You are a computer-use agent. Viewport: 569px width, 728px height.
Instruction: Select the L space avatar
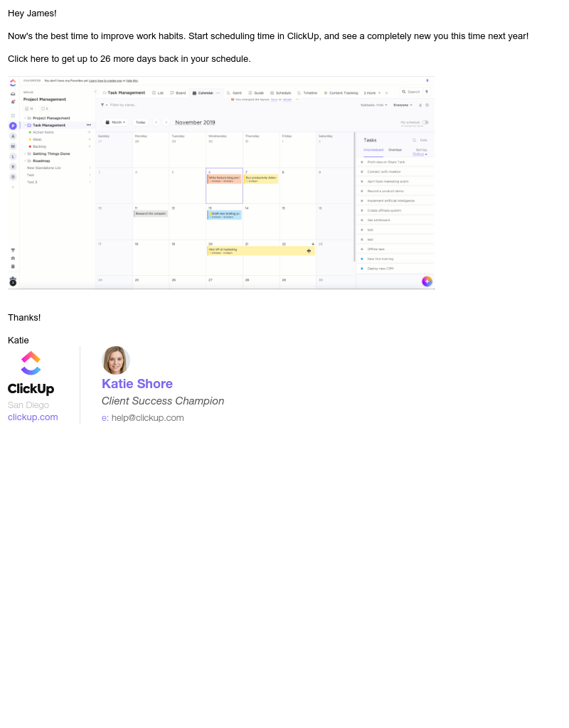pos(13,156)
